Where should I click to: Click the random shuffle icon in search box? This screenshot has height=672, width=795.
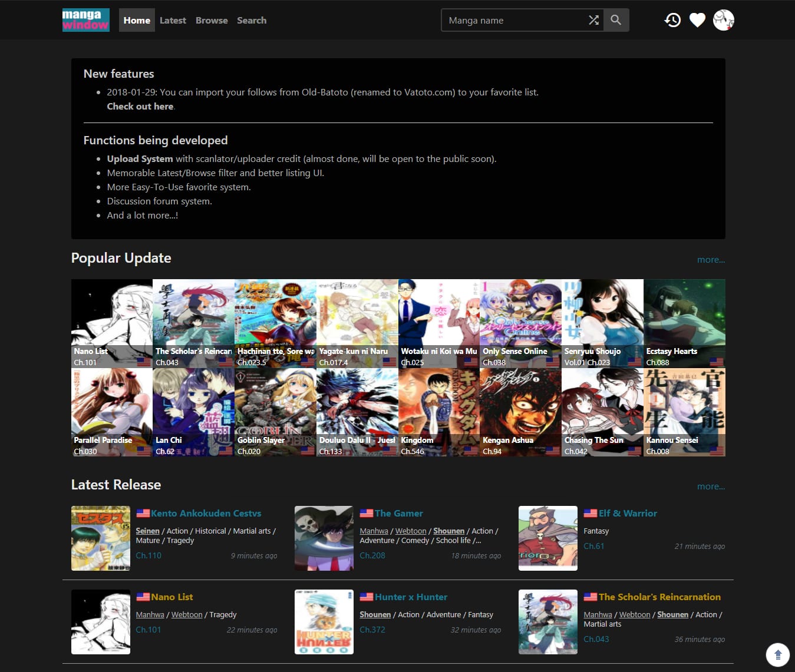(x=593, y=20)
